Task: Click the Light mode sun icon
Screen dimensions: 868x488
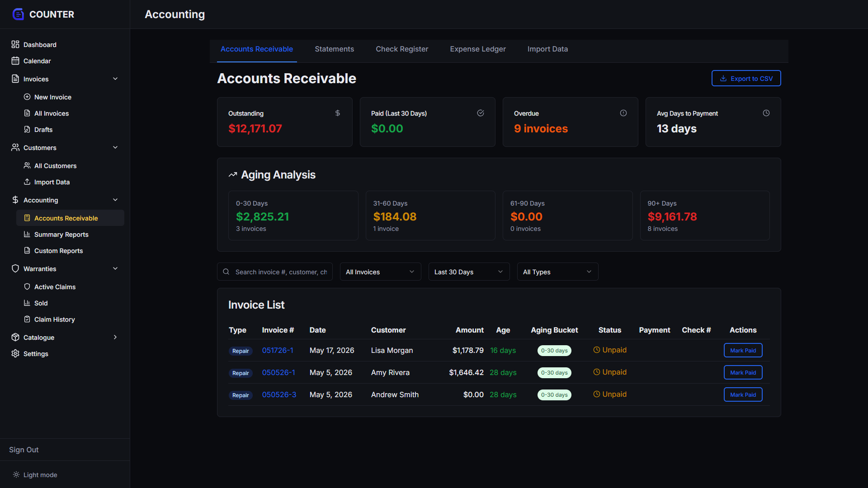Action: click(x=16, y=474)
